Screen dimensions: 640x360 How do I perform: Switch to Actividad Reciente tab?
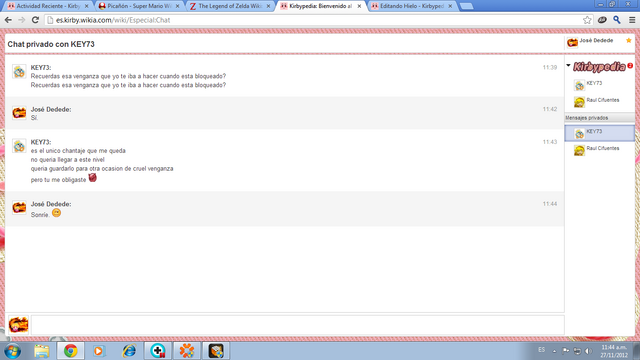pos(49,6)
